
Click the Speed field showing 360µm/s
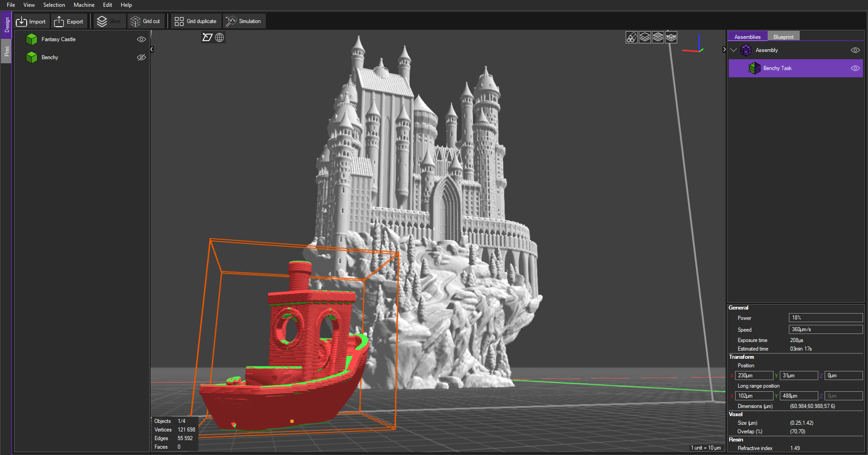(826, 329)
